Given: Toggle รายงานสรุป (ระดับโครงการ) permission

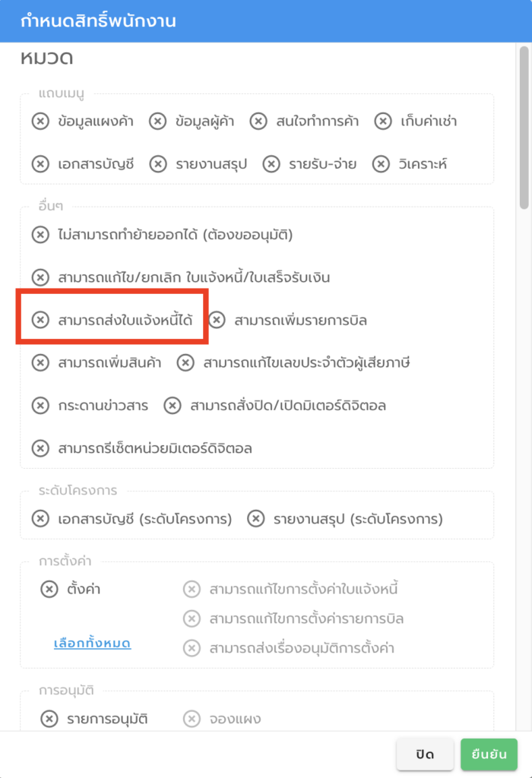Looking at the screenshot, I should point(256,519).
